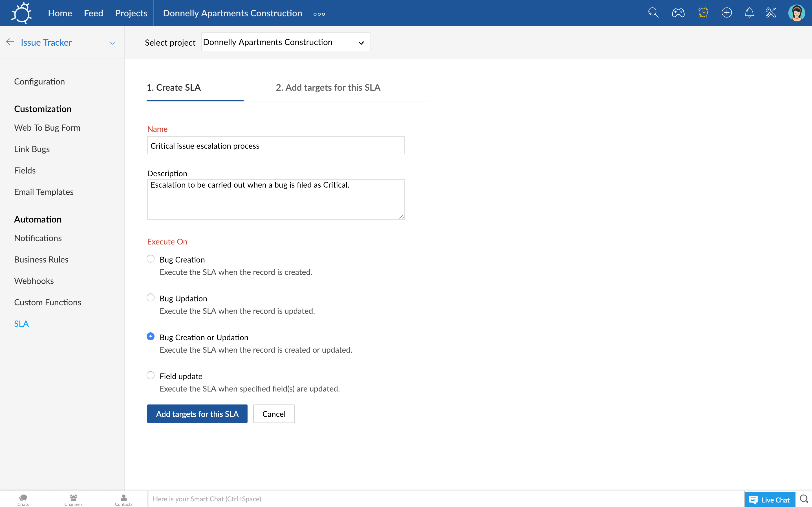Select the Field update radio button
The width and height of the screenshot is (812, 507).
[150, 375]
